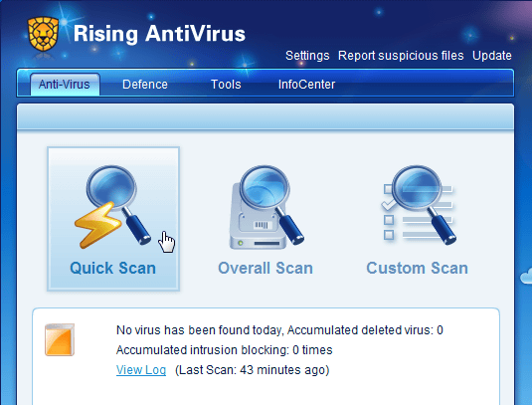Image resolution: width=532 pixels, height=405 pixels.
Task: Switch to the InfoCenter tab
Action: point(306,85)
